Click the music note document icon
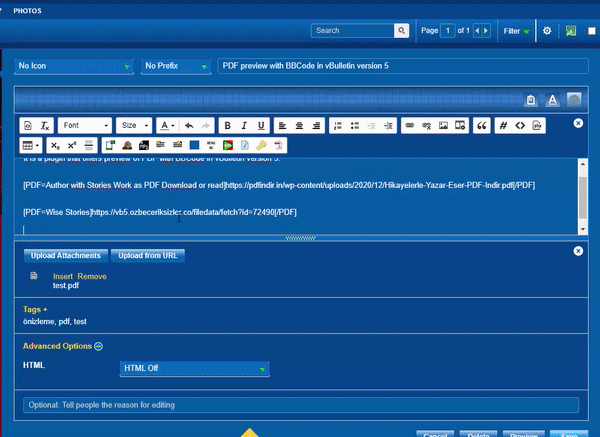The height and width of the screenshot is (437, 600). 245,145
